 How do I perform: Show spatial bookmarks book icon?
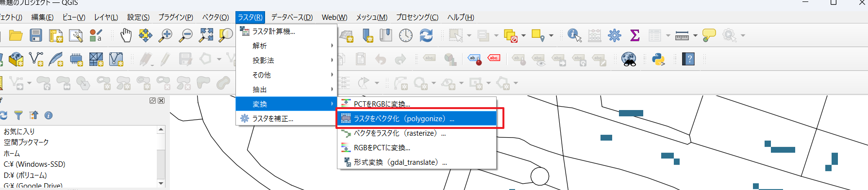click(386, 35)
